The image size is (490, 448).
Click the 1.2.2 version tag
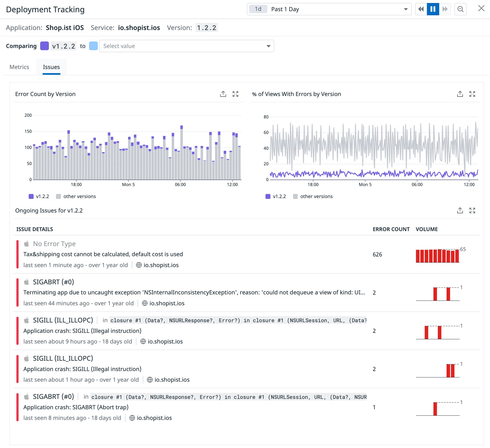coord(206,28)
